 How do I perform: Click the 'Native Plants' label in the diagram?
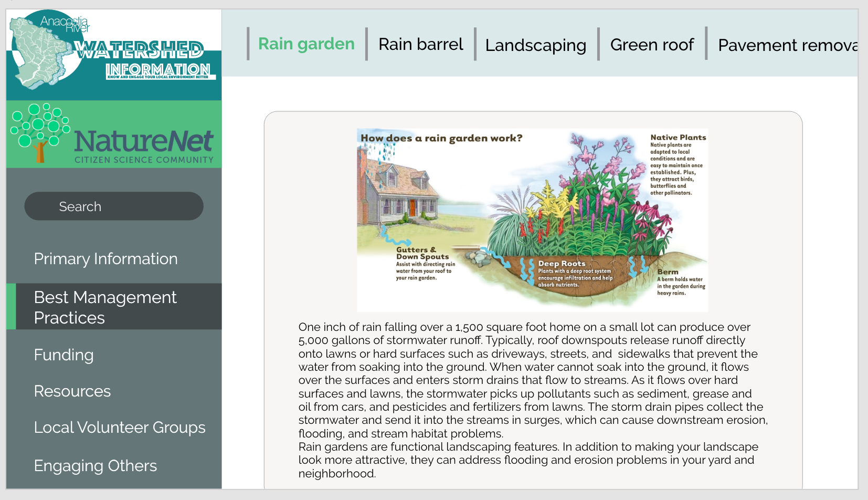pos(678,138)
